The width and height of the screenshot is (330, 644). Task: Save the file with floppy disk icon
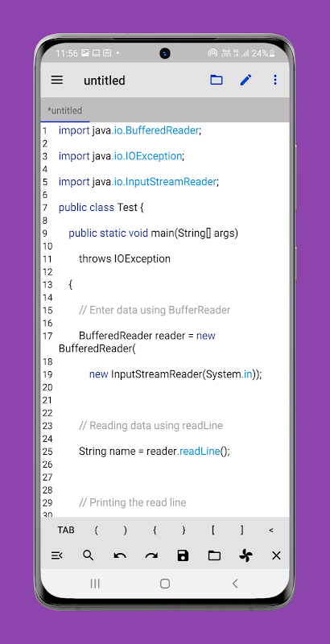point(183,555)
